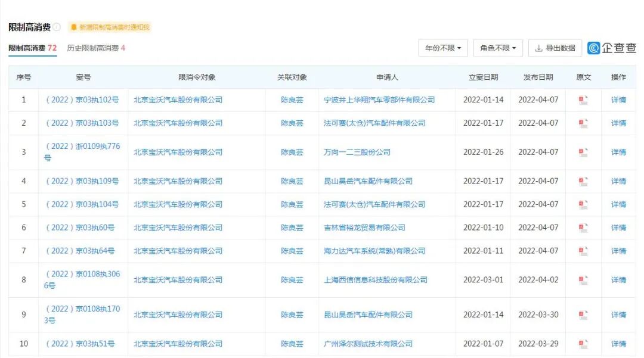Open 北京宝沃汽车股份有限公司 in row 1
The width and height of the screenshot is (644, 358).
(178, 99)
